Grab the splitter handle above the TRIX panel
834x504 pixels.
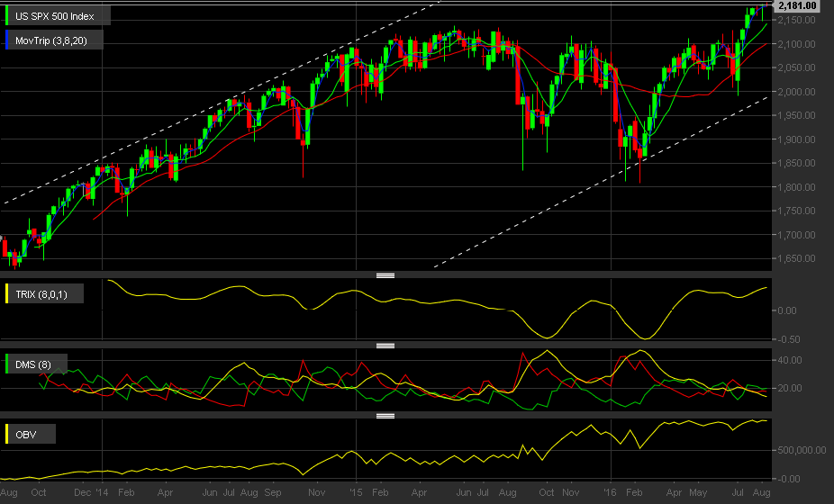[385, 275]
